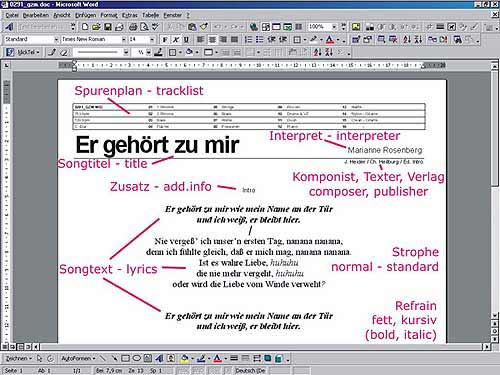The width and height of the screenshot is (500, 375).
Task: Create a new blank document
Action: pos(85,27)
